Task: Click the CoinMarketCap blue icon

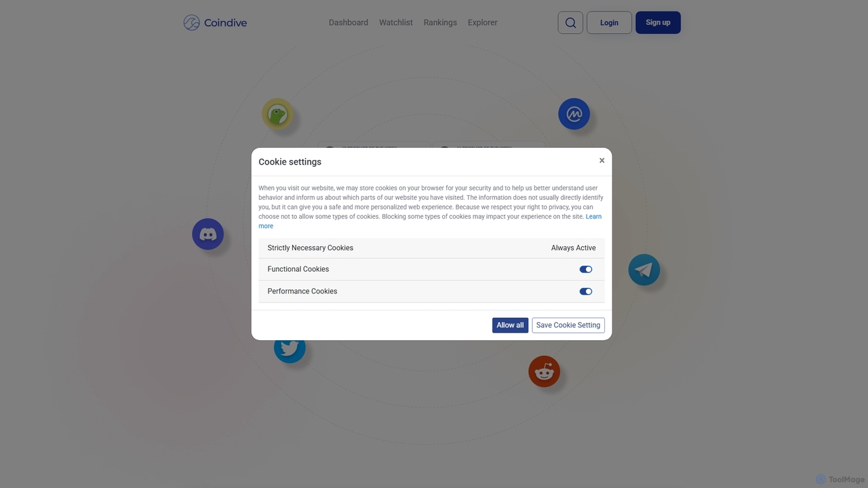Action: click(x=574, y=114)
